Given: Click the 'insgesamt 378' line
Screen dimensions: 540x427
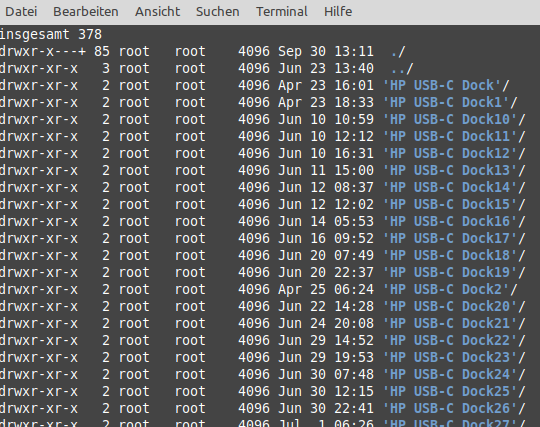Looking at the screenshot, I should click(x=51, y=34).
